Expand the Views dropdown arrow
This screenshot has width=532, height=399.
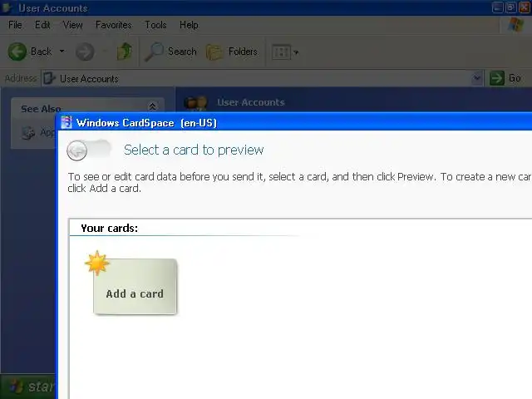point(296,52)
